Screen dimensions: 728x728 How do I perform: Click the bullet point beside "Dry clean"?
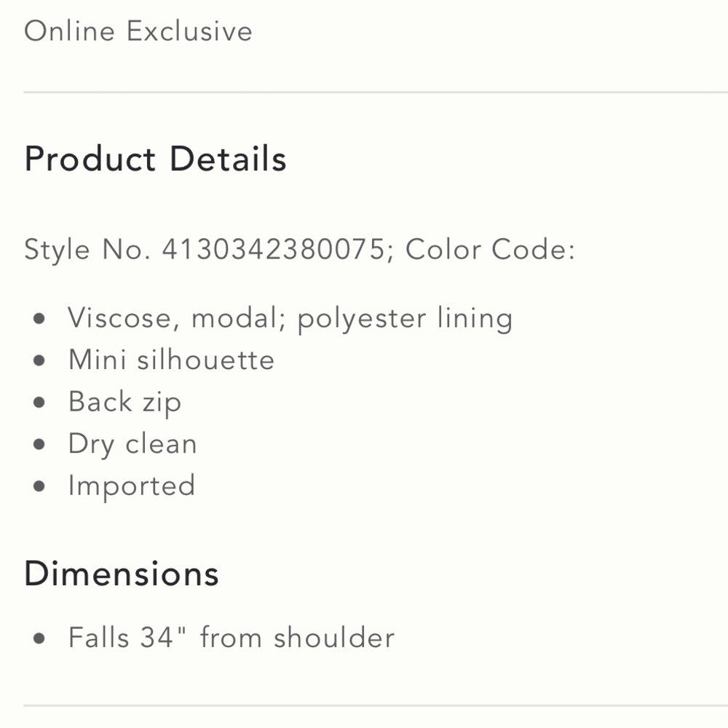pyautogui.click(x=40, y=445)
